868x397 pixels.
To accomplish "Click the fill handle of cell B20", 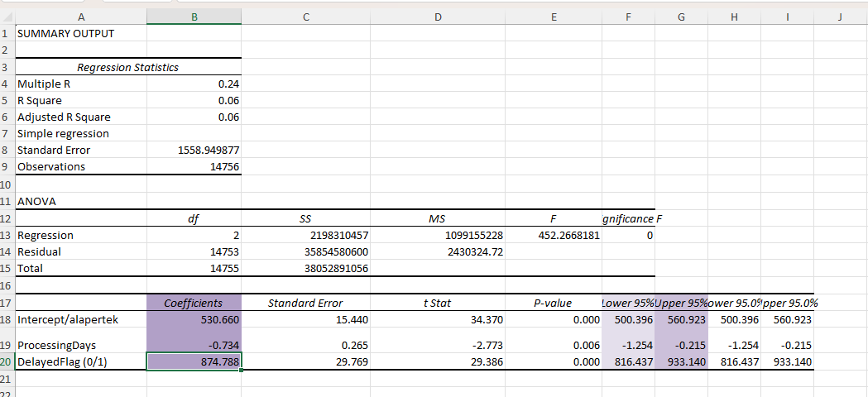I will [242, 371].
